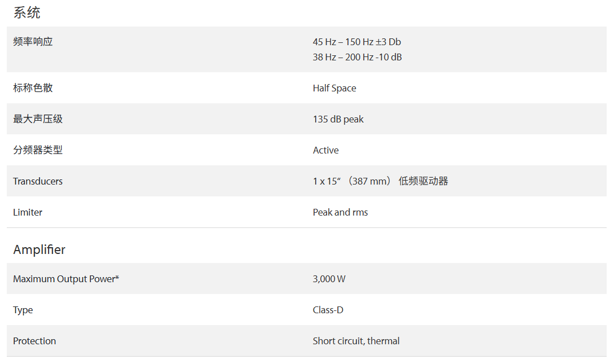The width and height of the screenshot is (614, 364).
Task: Click the 标称色散 row label
Action: [33, 88]
